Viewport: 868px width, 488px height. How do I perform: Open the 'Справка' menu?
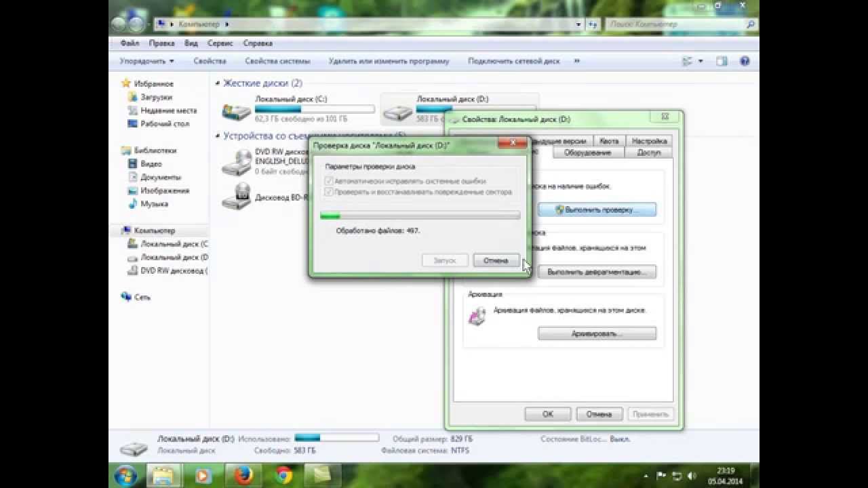(258, 43)
